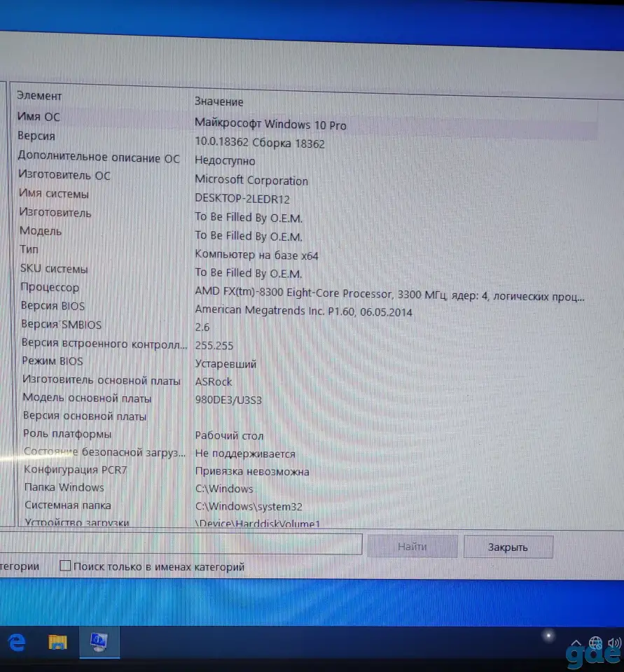Select the 'Системная папка' row
This screenshot has height=672, width=624.
[x=68, y=505]
